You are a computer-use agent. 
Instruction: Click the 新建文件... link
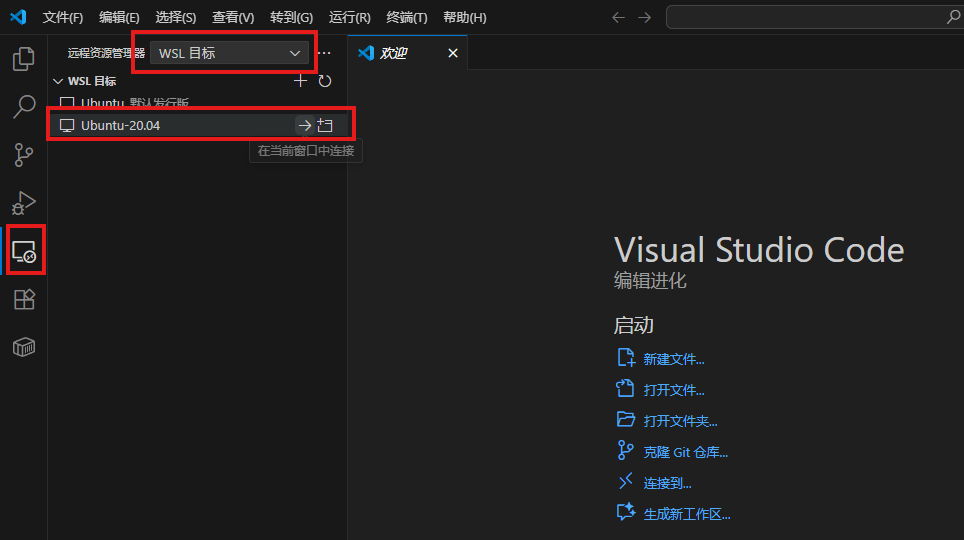[x=674, y=359]
